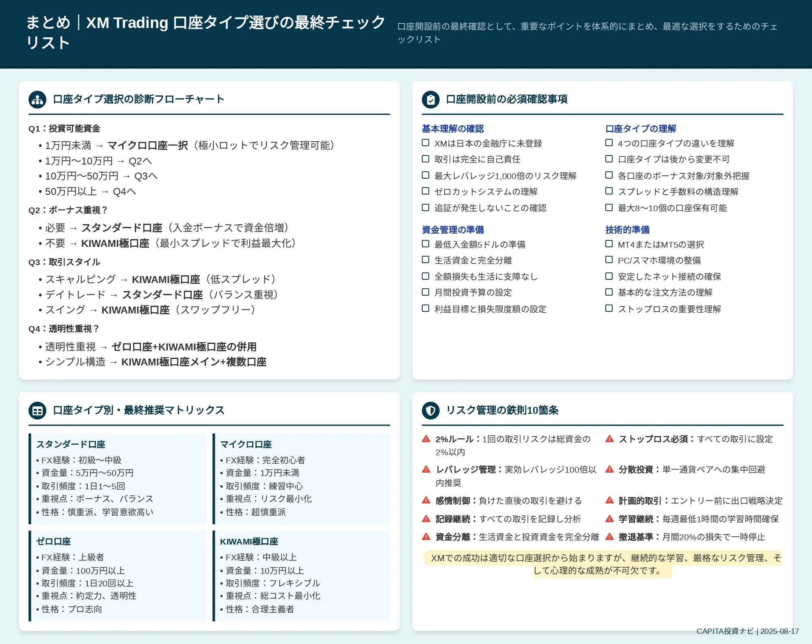Screen dimensions: 812x644
Task: Click 資金量：100万円以上 in ゼロ口座 card
Action: pos(80,571)
